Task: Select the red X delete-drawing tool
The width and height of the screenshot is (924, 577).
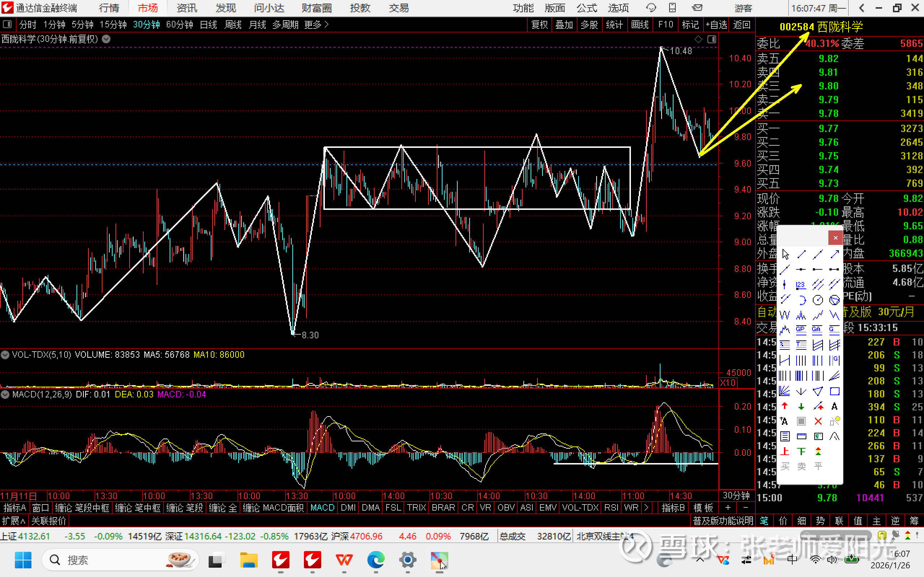Action: [818, 421]
